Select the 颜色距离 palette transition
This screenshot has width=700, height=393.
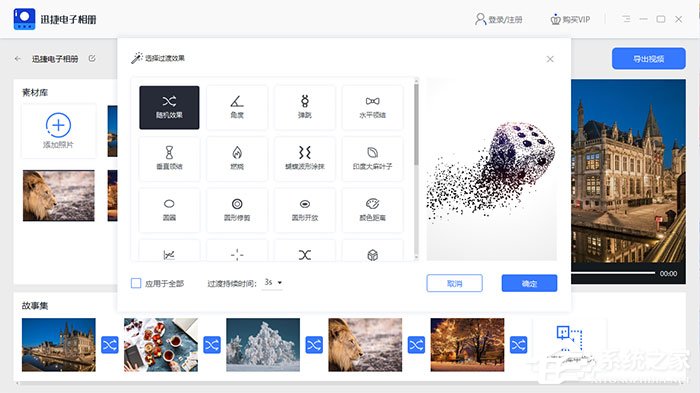(373, 210)
